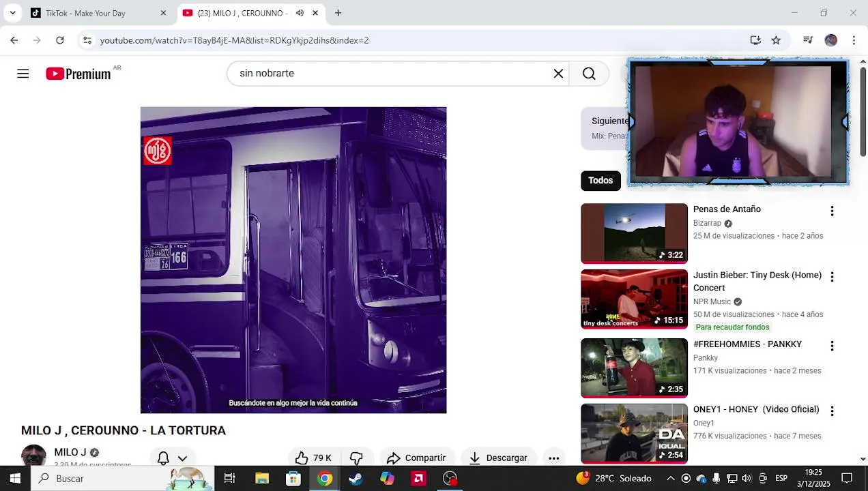Viewport: 868px width, 491px height.
Task: Go forward in browser history
Action: (x=37, y=40)
